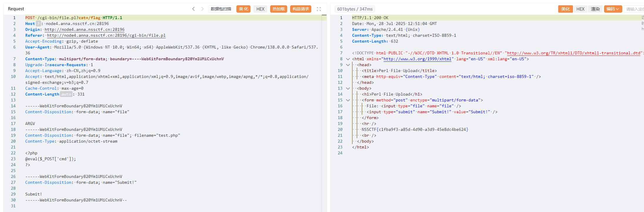Click the name="Submit!" Content-Disposition line
This screenshot has height=212, width=644.
pyautogui.click(x=81, y=182)
